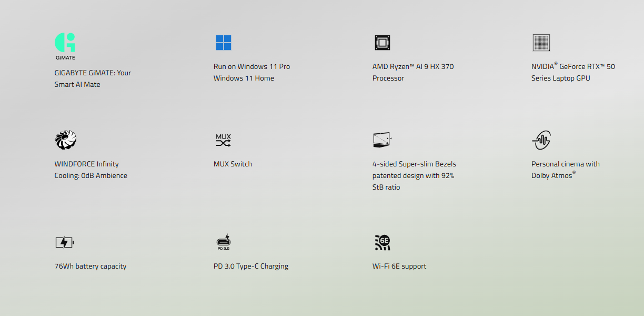Click the AMD processor chip icon
This screenshot has height=316, width=644.
(383, 43)
